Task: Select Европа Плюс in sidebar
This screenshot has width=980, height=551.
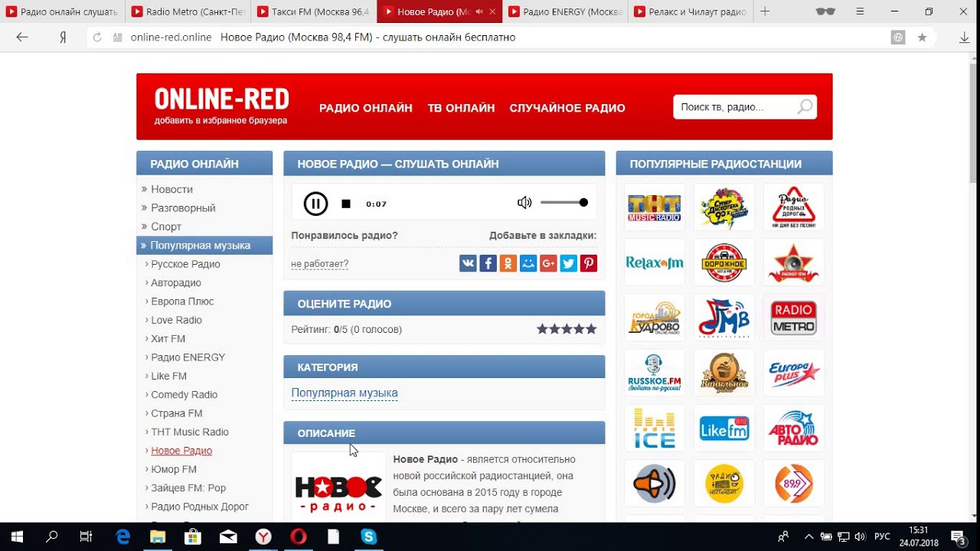Action: point(182,302)
